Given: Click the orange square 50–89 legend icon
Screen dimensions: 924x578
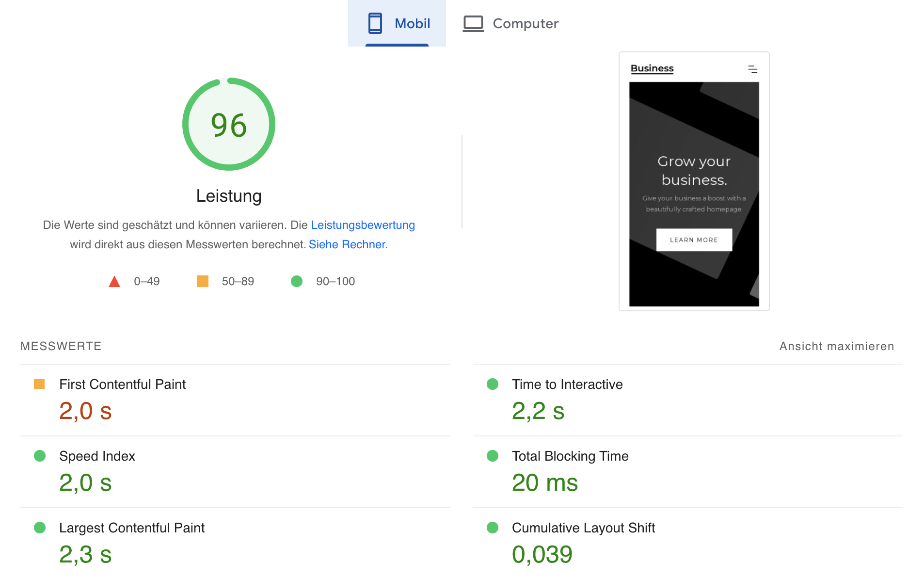Looking at the screenshot, I should click(x=203, y=281).
